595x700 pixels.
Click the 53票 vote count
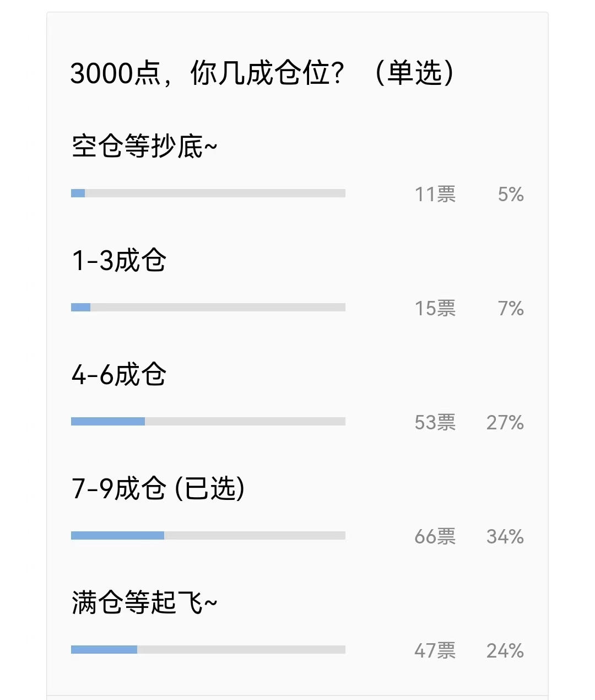435,423
